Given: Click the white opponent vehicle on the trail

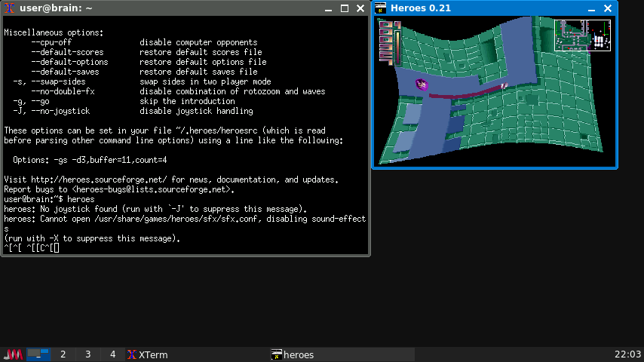Looking at the screenshot, I should 504,85.
